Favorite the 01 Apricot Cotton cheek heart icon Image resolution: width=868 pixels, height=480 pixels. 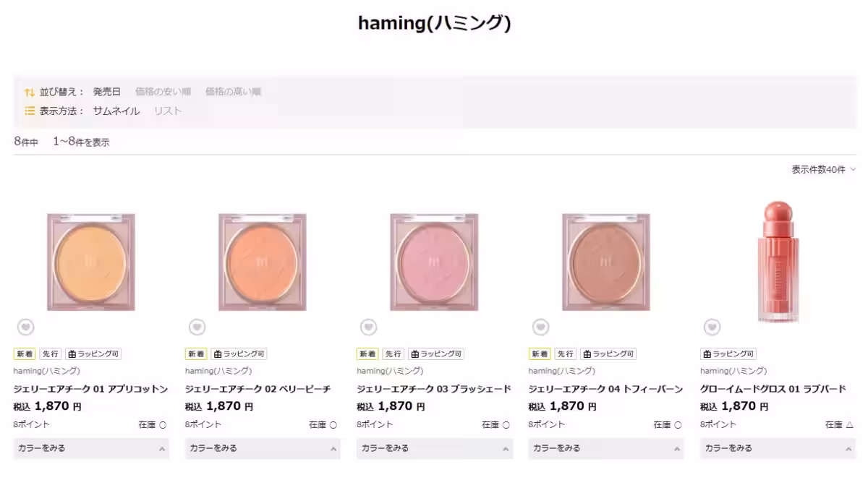coord(25,327)
